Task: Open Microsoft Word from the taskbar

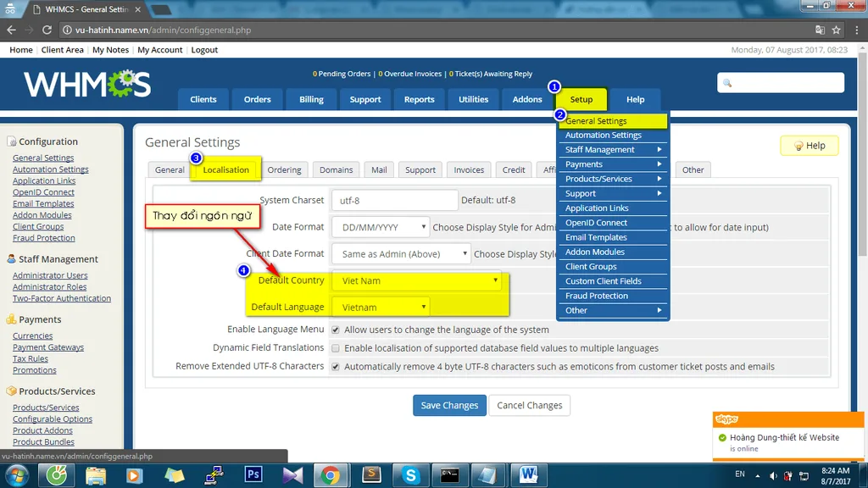Action: (529, 474)
